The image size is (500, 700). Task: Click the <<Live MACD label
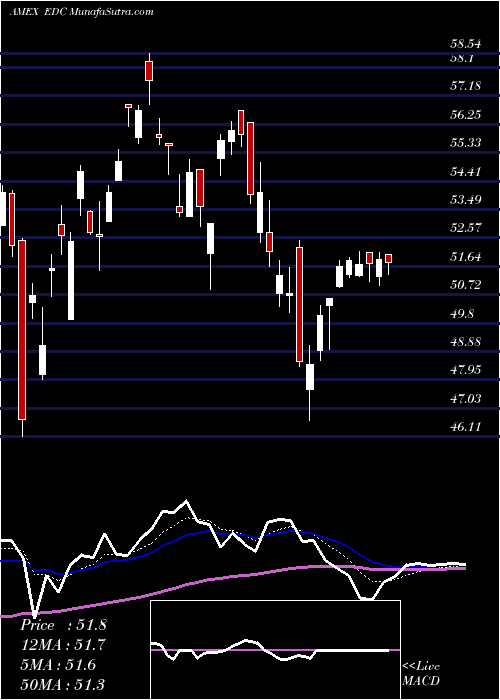coord(421,674)
